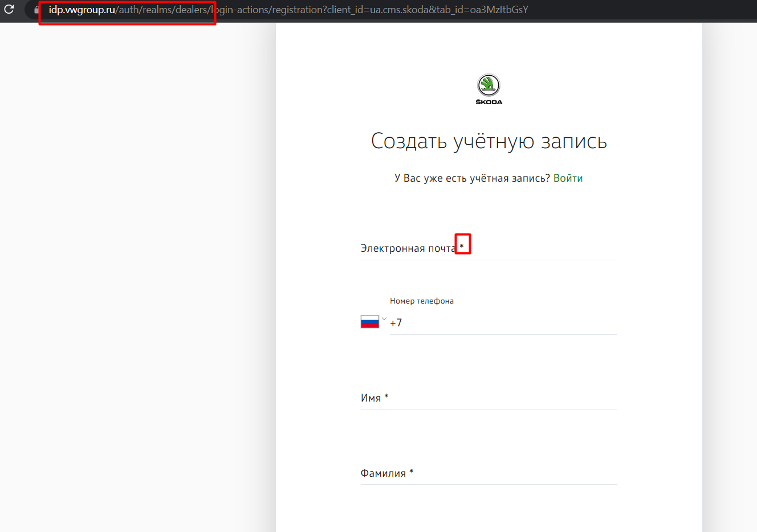Focus the Электронная почта email field
Screen dimensions: 757x532
489,248
